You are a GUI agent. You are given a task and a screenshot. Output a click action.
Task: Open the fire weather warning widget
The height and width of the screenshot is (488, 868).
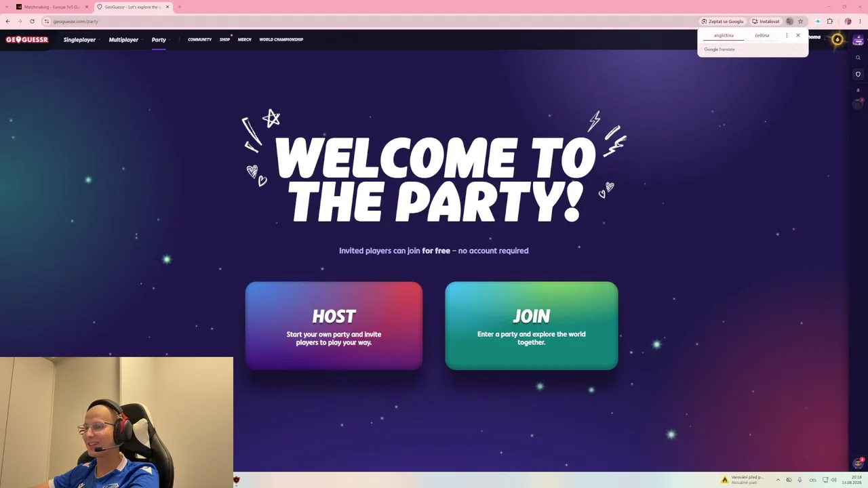point(743,480)
